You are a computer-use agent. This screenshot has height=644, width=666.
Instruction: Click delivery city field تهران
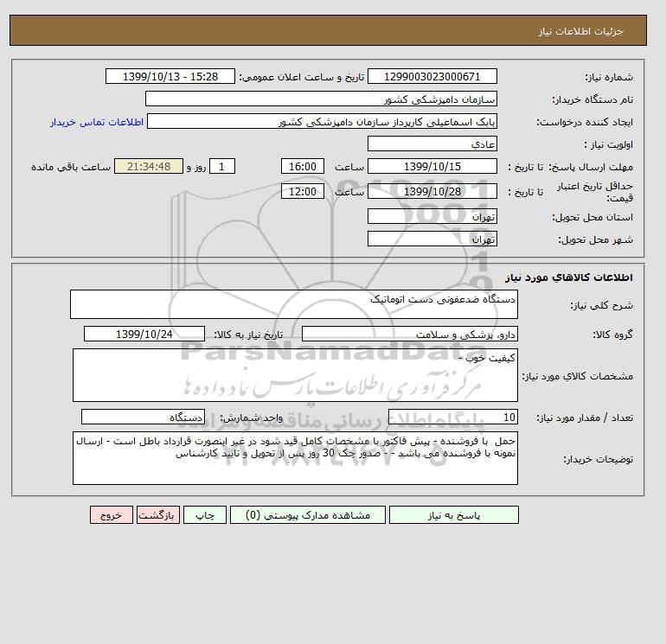click(x=432, y=239)
